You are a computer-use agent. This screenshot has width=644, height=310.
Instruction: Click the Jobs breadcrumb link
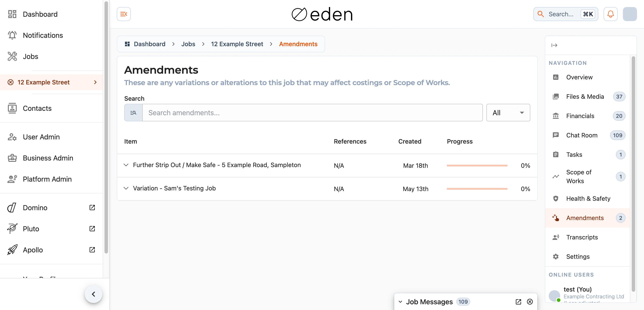(x=188, y=44)
